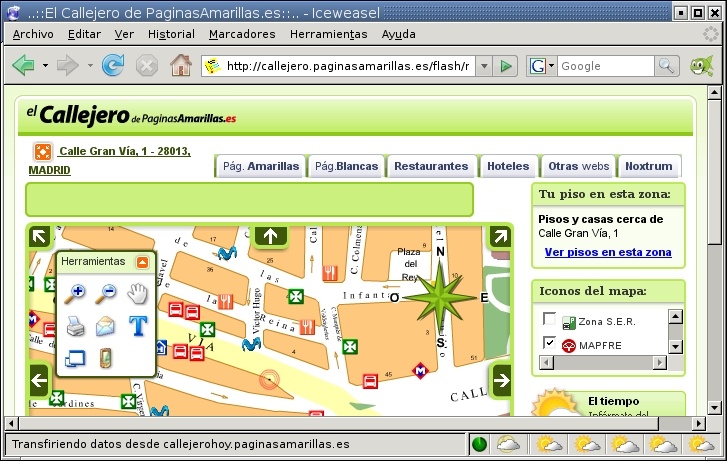Image resolution: width=727 pixels, height=461 pixels.
Task: Open the Marcadores menu
Action: pyautogui.click(x=242, y=33)
